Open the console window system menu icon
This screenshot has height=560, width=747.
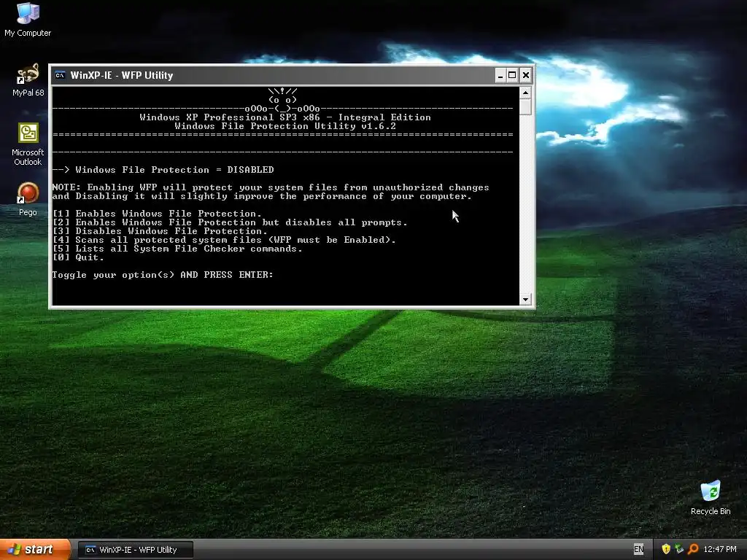click(x=60, y=75)
